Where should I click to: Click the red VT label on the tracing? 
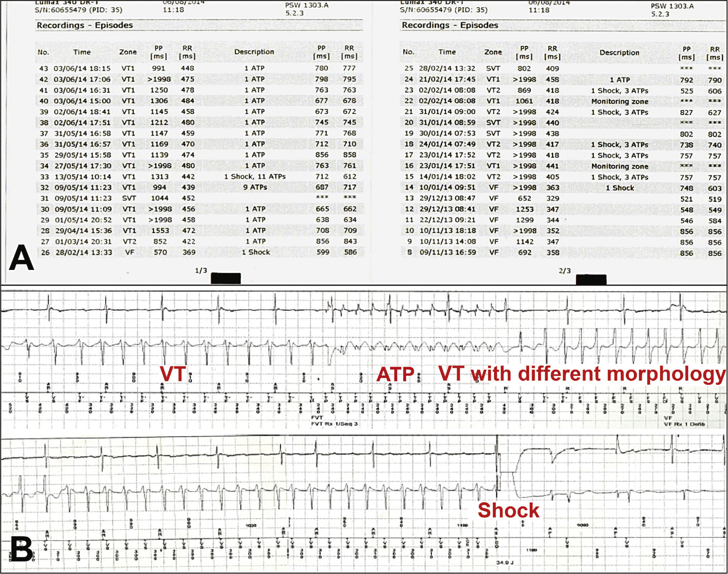click(173, 373)
